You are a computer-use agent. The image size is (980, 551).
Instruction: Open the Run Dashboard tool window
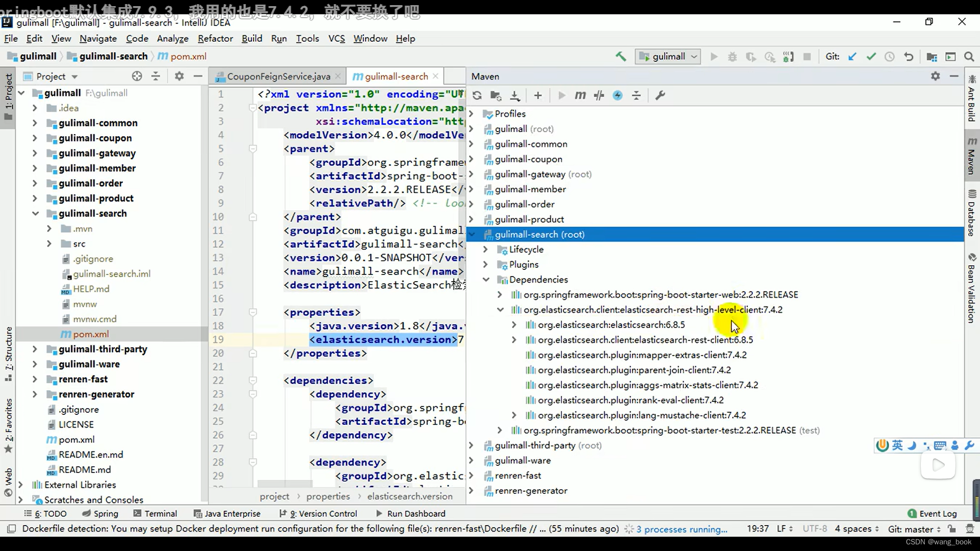pyautogui.click(x=411, y=513)
